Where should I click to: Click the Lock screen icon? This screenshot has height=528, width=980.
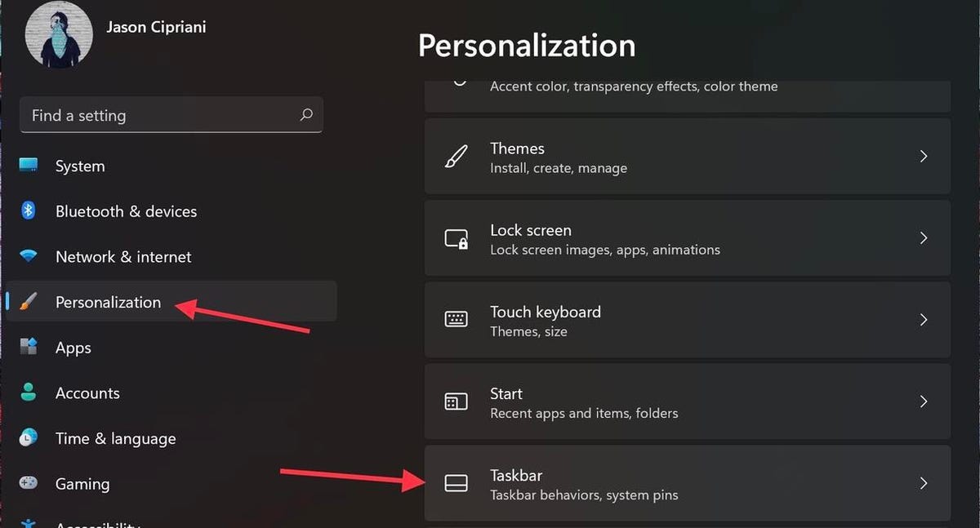tap(456, 238)
